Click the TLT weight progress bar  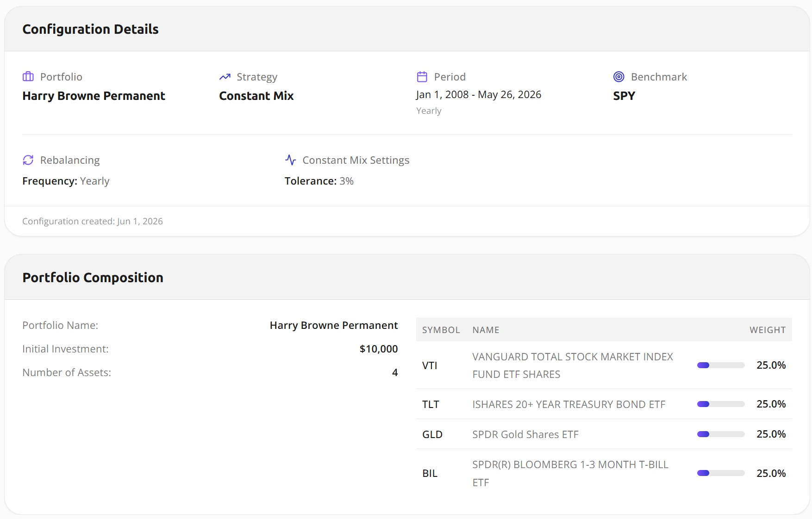721,404
